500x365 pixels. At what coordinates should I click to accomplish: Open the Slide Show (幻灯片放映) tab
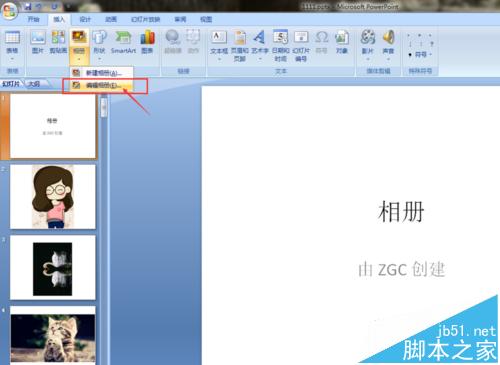pyautogui.click(x=146, y=19)
